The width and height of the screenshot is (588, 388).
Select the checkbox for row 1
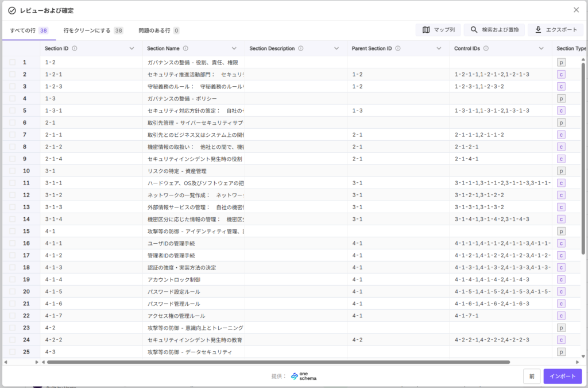click(13, 62)
